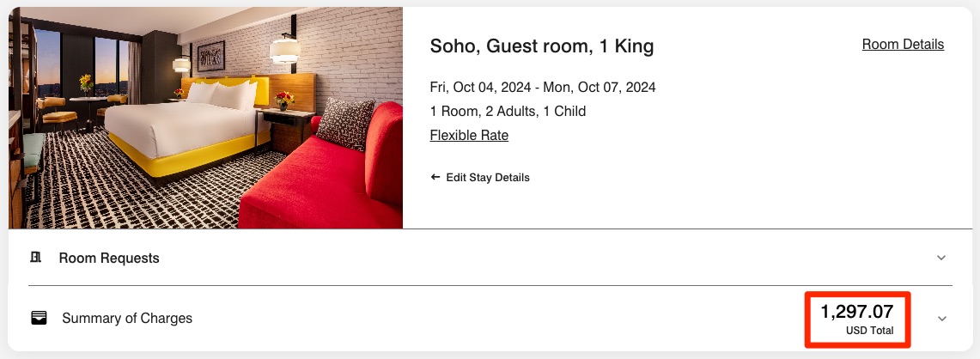The image size is (980, 359).
Task: Open the Room Details link
Action: [x=903, y=45]
